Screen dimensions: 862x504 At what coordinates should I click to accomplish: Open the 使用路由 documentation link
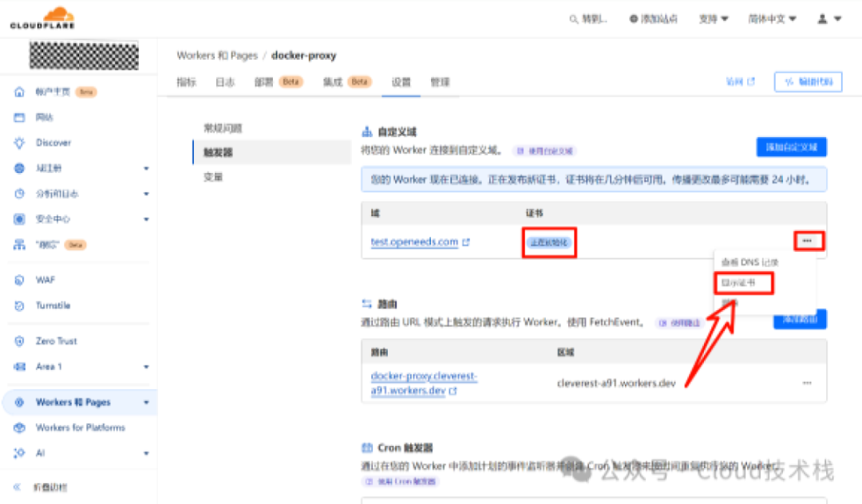click(680, 323)
